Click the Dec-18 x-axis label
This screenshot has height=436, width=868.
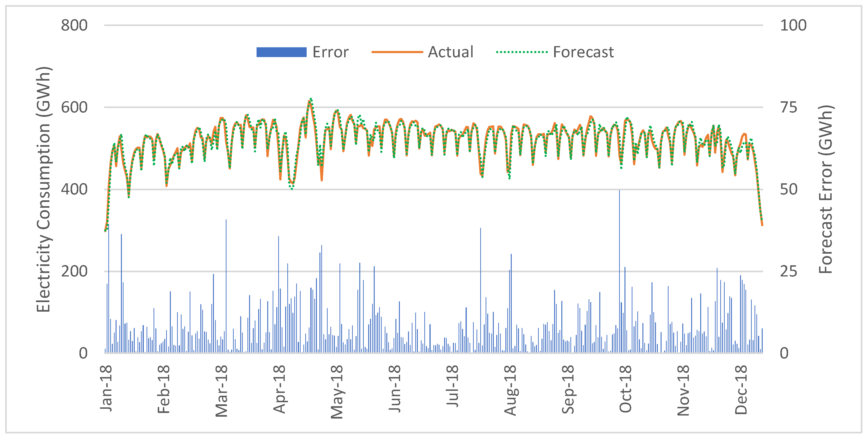[x=741, y=390]
